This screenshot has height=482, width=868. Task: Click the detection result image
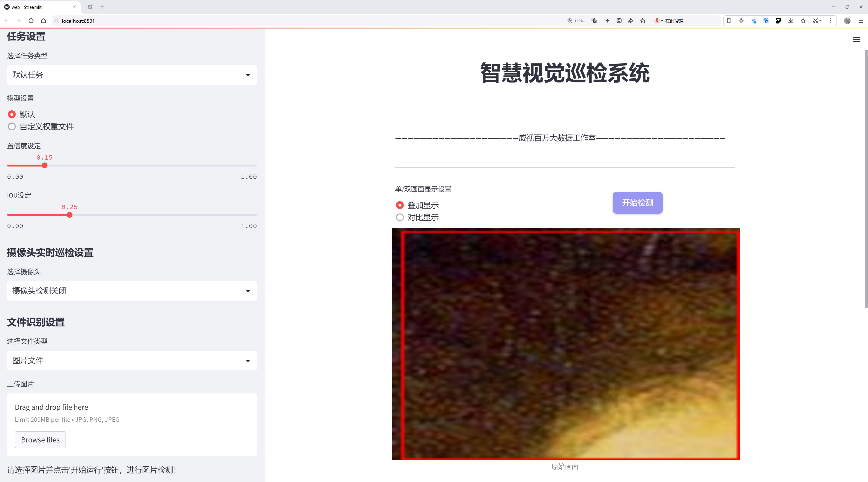[566, 344]
